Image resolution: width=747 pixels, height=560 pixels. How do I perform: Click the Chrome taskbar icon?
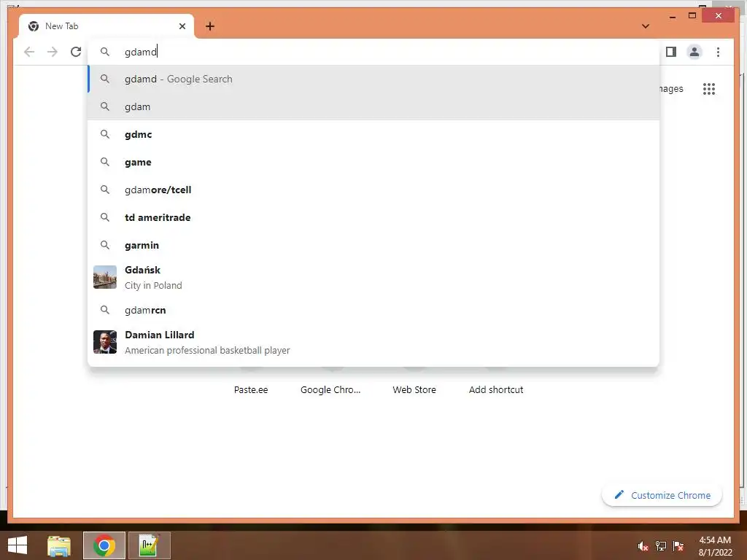104,545
